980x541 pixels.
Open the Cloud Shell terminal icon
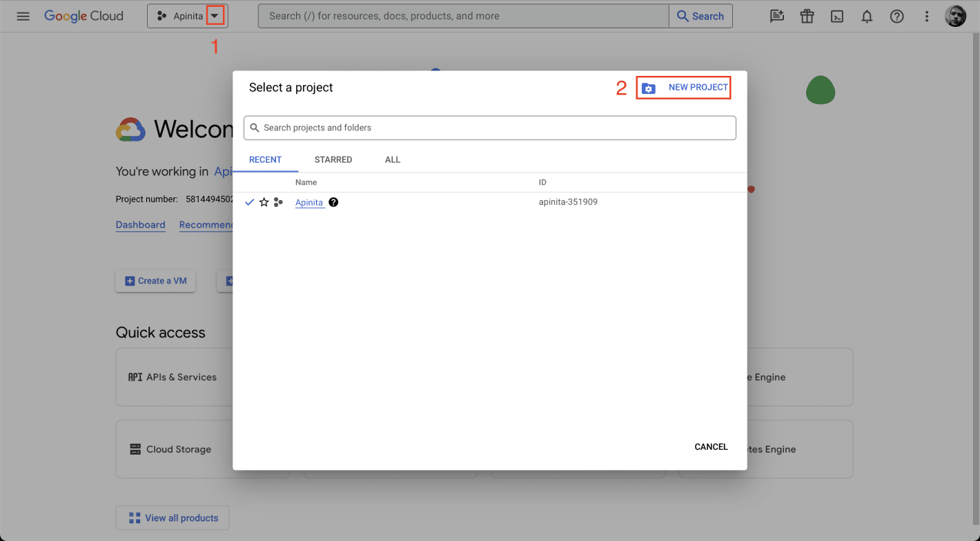(x=837, y=16)
